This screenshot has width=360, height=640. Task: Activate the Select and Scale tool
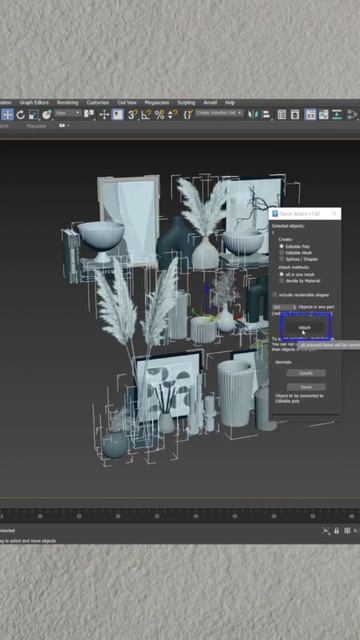click(x=33, y=115)
